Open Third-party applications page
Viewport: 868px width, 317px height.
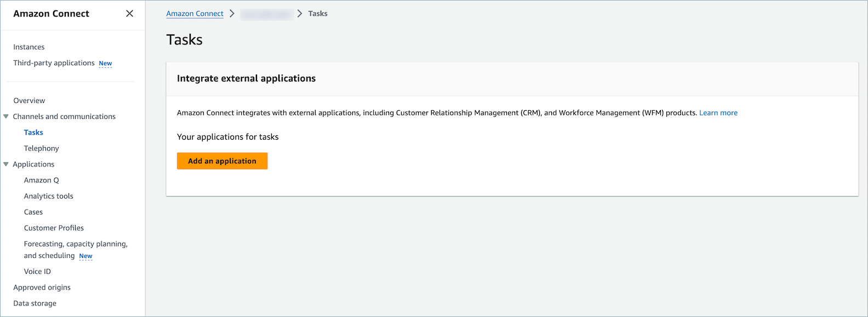click(54, 63)
